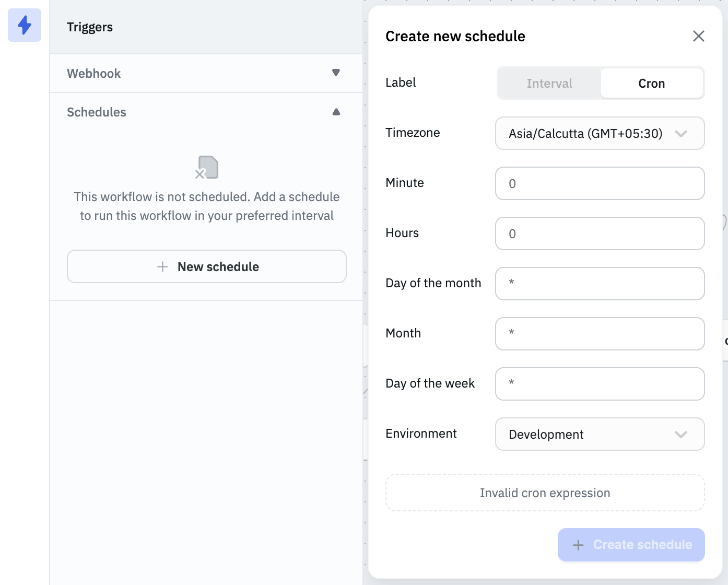The image size is (728, 585).
Task: Select the Day of the month field
Action: click(600, 284)
